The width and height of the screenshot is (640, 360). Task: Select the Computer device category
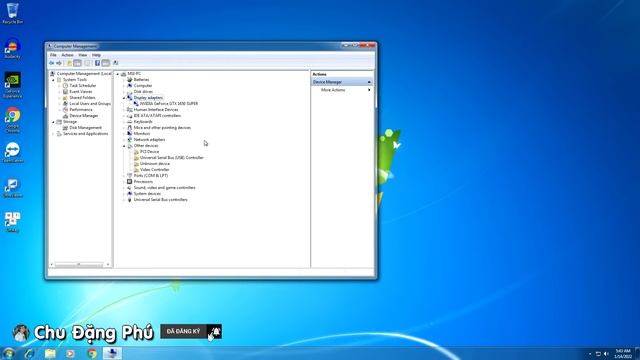tap(143, 86)
